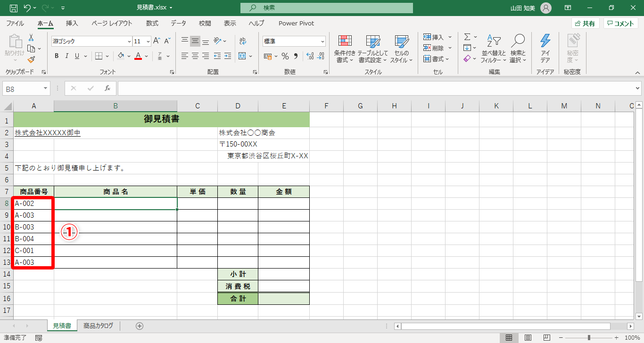
Task: Open the borders tool
Action: [99, 56]
